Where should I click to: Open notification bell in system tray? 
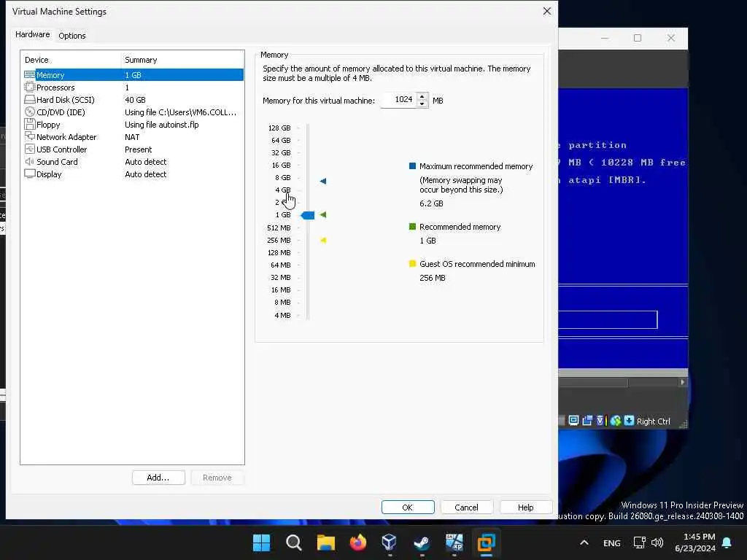click(x=727, y=542)
